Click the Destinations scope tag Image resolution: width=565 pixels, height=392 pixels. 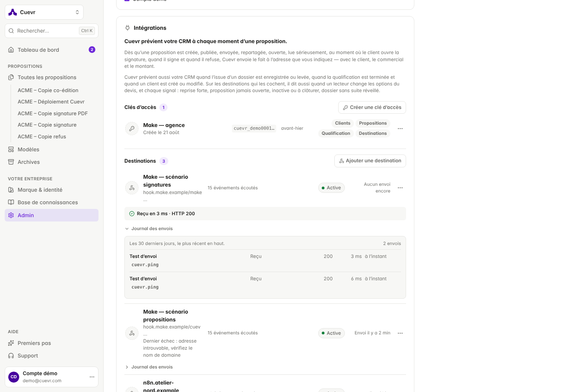point(373,133)
